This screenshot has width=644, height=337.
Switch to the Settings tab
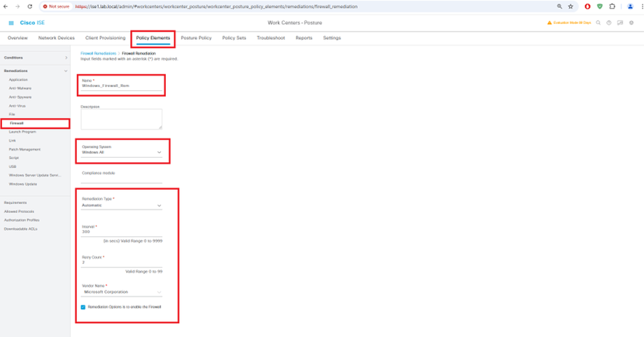tap(332, 38)
